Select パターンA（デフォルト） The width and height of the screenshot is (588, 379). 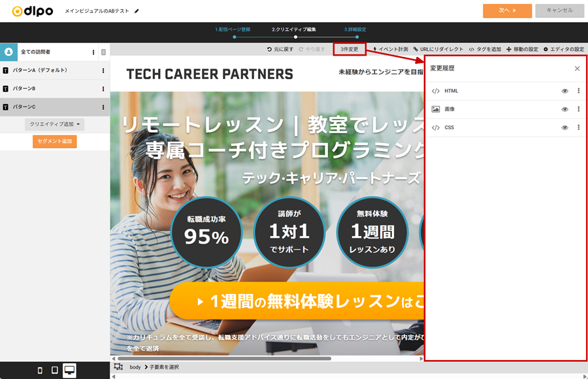pyautogui.click(x=55, y=70)
